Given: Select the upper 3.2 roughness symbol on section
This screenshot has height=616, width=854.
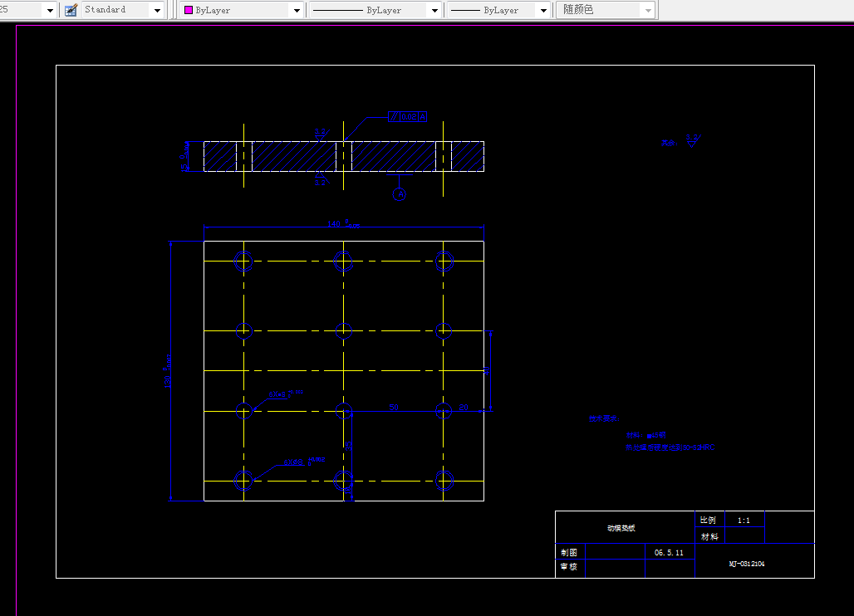Looking at the screenshot, I should 321,134.
